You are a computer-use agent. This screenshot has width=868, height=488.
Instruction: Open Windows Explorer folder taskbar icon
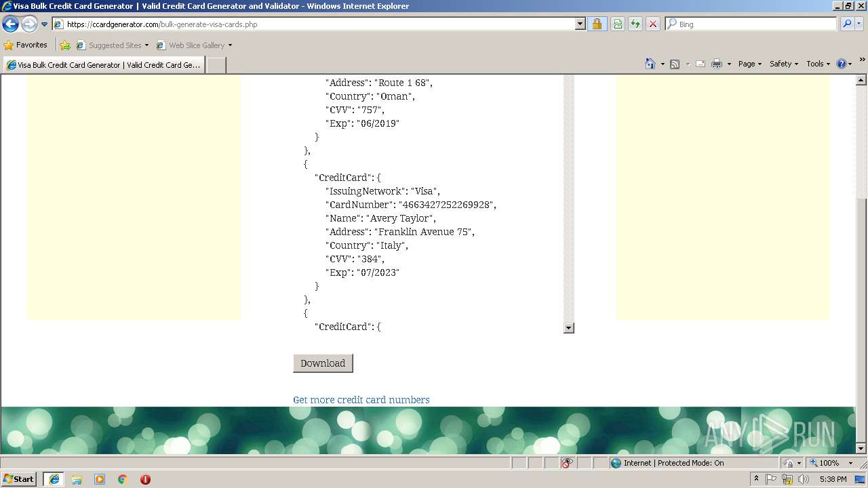click(77, 479)
